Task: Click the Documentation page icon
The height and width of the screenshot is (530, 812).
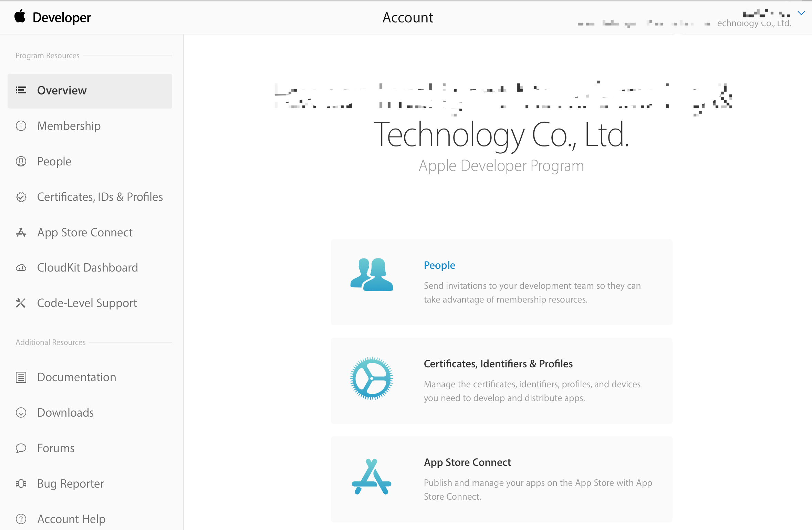Action: pos(21,377)
